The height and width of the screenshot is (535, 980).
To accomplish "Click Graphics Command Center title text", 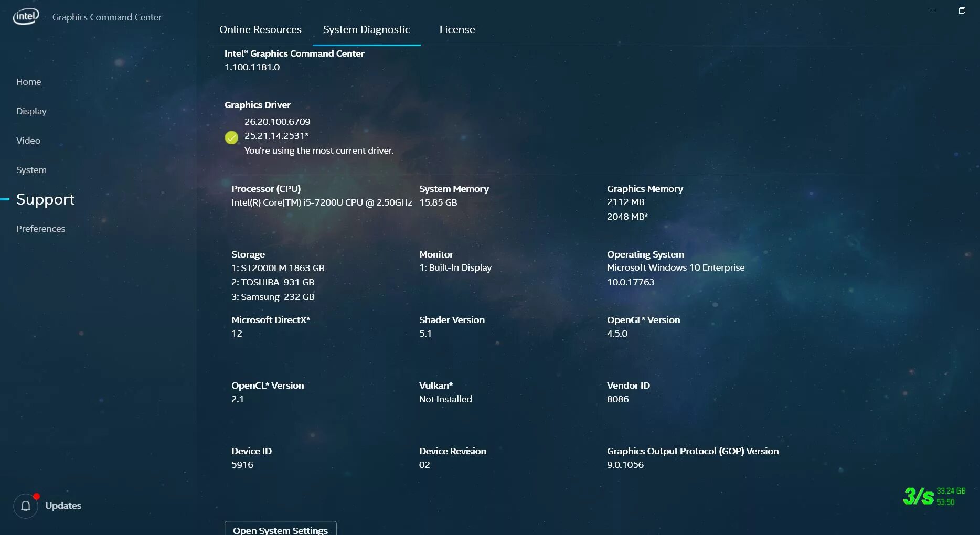I will point(107,17).
